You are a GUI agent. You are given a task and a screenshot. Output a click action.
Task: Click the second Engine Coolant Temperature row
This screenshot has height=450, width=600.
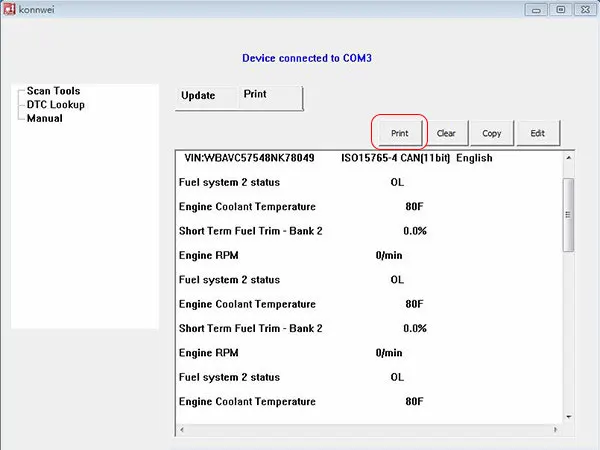coord(301,304)
